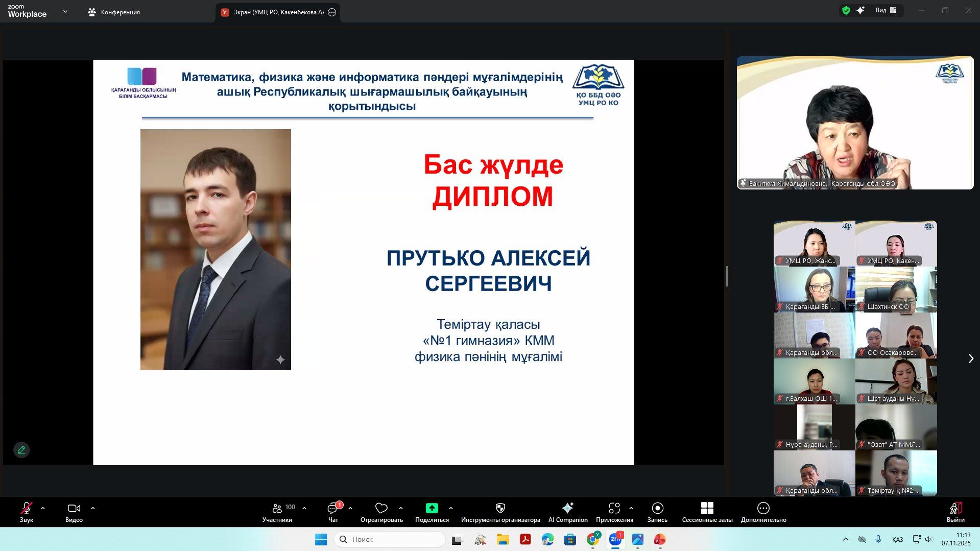
Task: Open the Apps icon in toolbar
Action: [614, 508]
